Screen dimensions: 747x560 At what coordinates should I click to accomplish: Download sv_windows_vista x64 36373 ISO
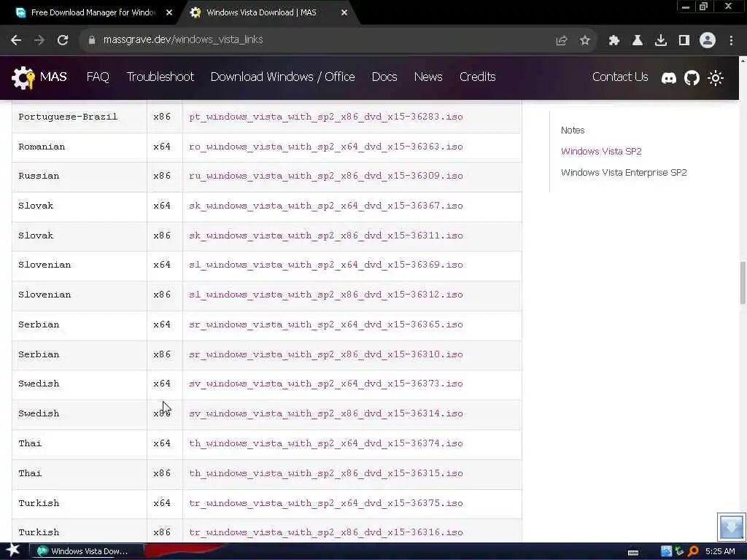tap(326, 384)
